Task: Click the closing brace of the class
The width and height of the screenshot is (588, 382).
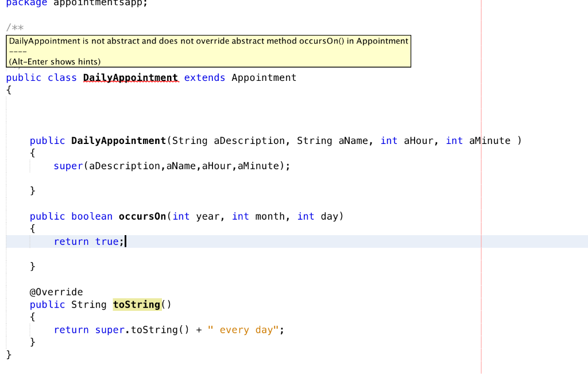Action: (9, 354)
